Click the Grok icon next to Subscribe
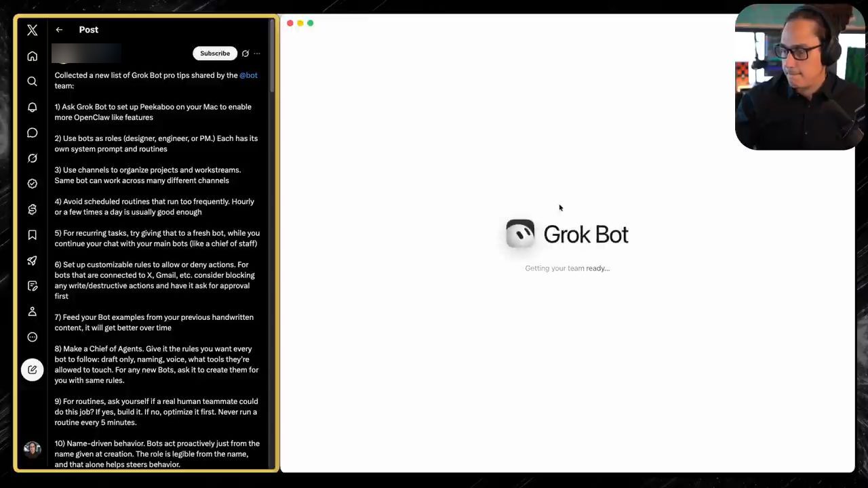This screenshot has height=488, width=868. pos(245,54)
